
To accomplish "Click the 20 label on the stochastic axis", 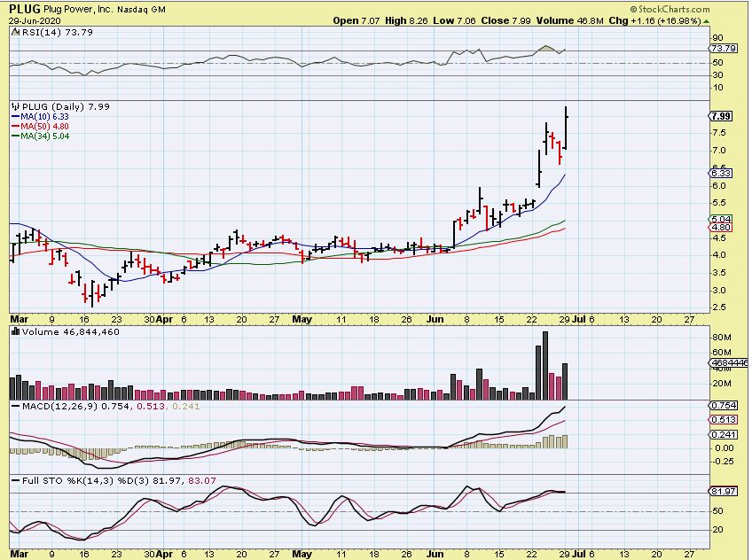I will point(718,530).
